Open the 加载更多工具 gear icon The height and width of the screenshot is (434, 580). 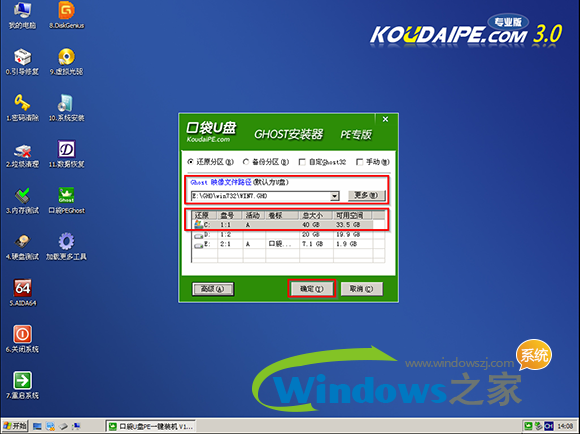pos(67,247)
